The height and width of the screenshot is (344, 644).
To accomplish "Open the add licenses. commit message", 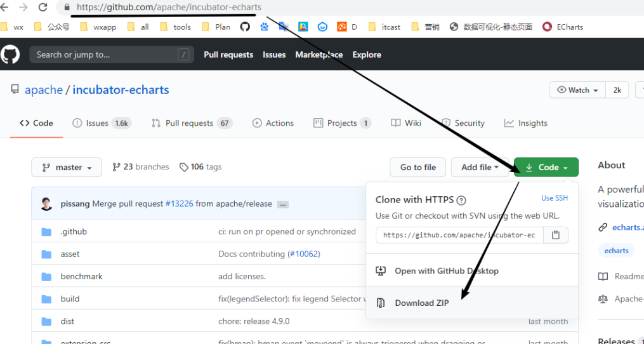I will [242, 276].
